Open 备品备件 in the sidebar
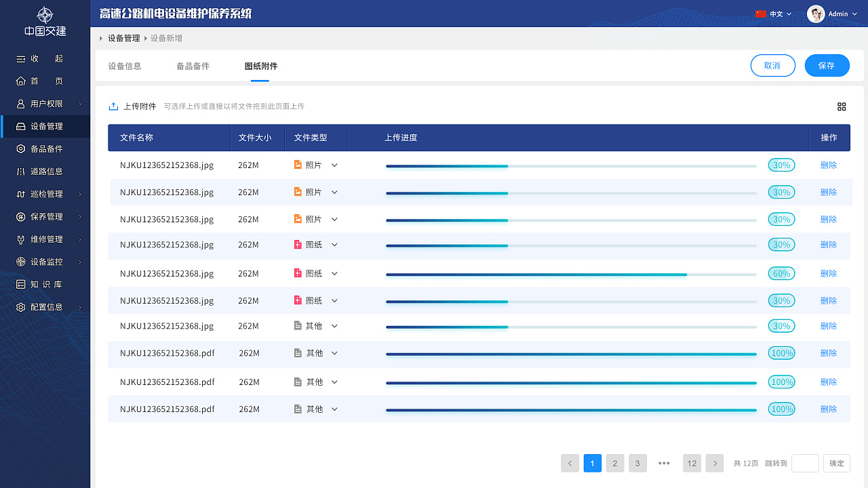868x488 pixels. coord(46,149)
